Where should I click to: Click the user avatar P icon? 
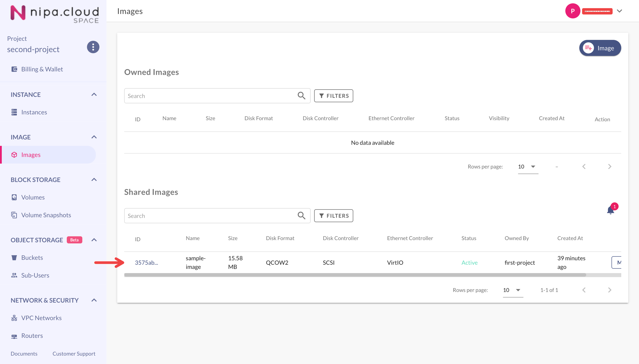(x=572, y=11)
